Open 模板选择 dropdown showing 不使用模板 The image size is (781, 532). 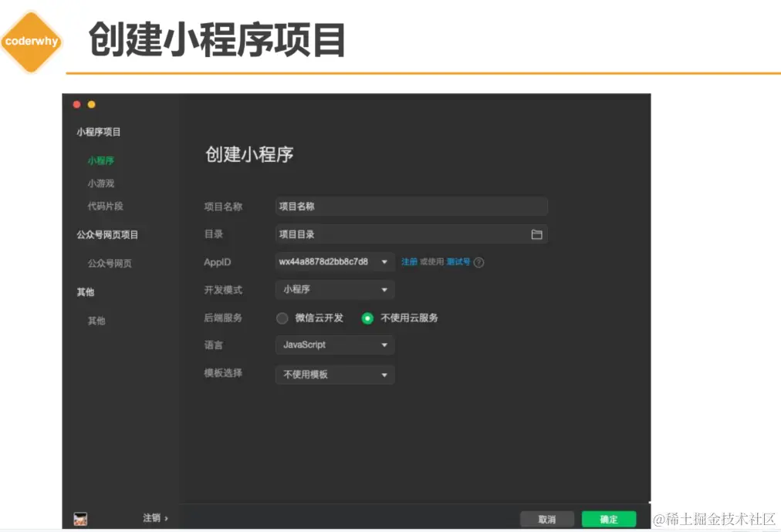tap(335, 375)
